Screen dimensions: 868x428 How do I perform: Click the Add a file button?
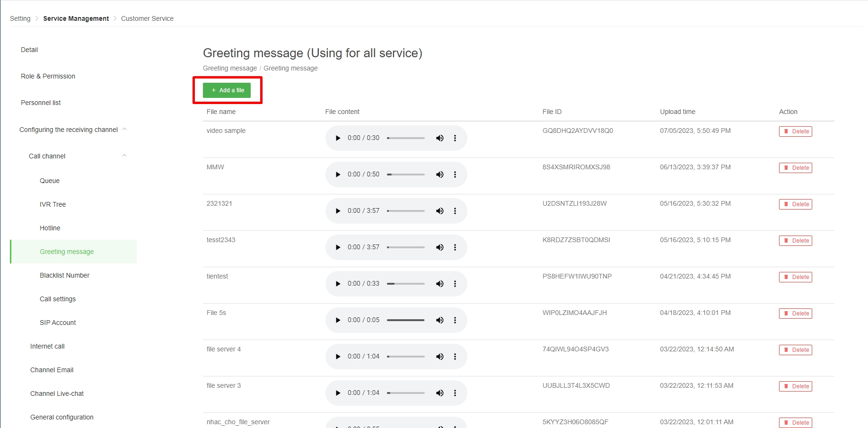[227, 90]
